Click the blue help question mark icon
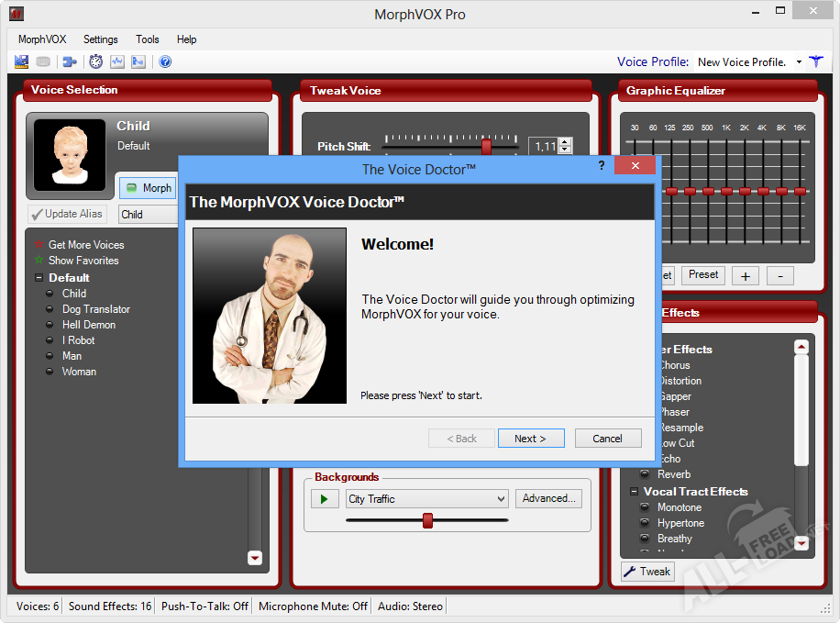This screenshot has width=840, height=623. pyautogui.click(x=165, y=61)
